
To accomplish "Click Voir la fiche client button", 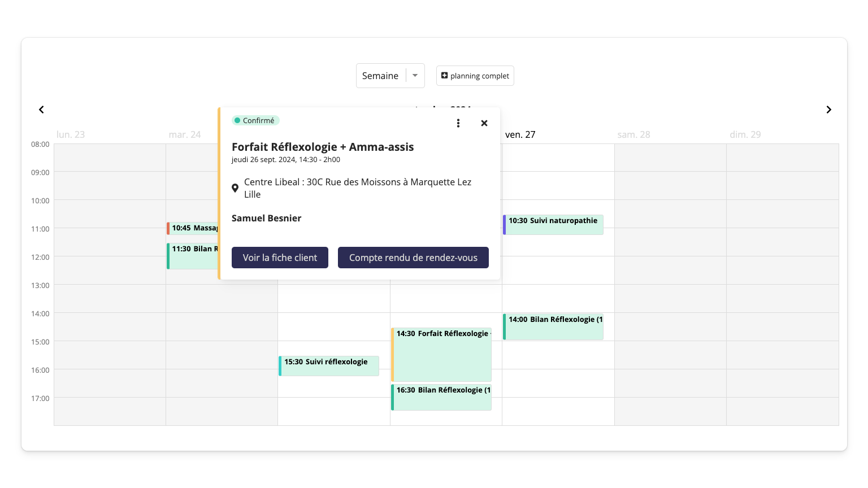I will coord(280,258).
